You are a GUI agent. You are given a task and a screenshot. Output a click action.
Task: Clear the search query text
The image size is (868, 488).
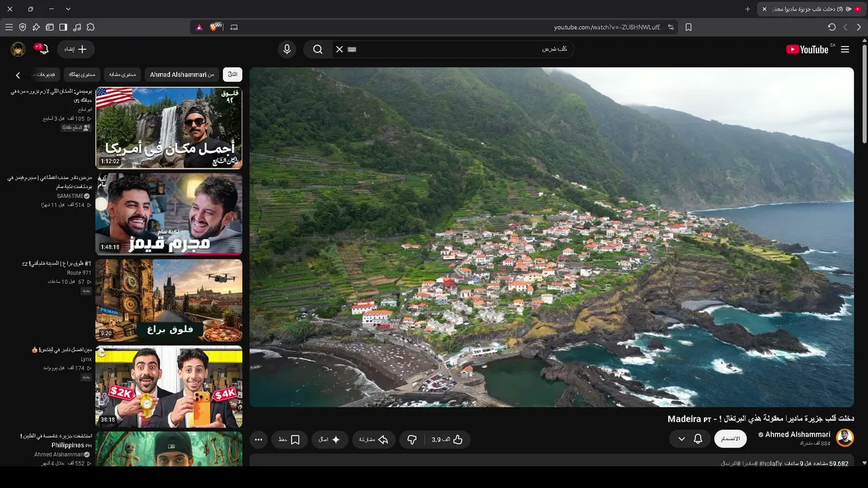pyautogui.click(x=340, y=49)
